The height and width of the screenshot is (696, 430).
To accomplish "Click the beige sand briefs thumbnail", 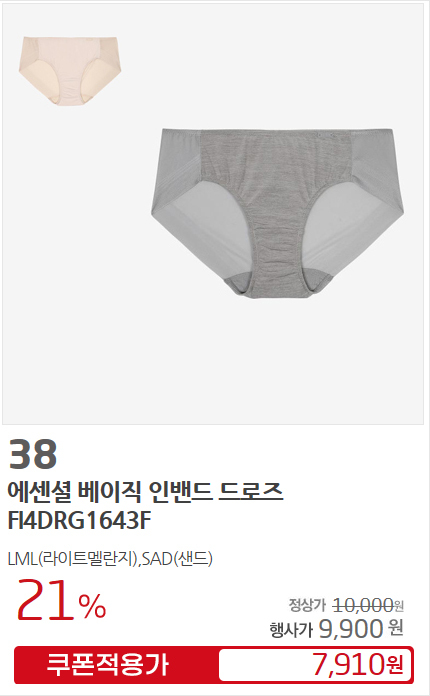I will click(70, 71).
